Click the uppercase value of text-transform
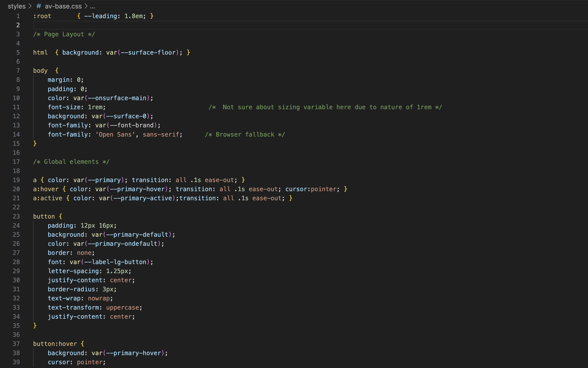588x368 pixels. point(122,308)
